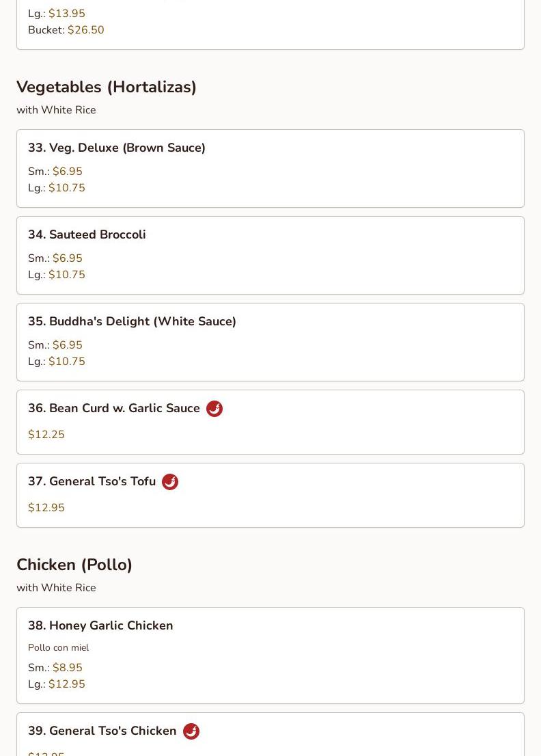Image resolution: width=541 pixels, height=756 pixels.
Task: Select General Tso's Chicken title
Action: (102, 731)
